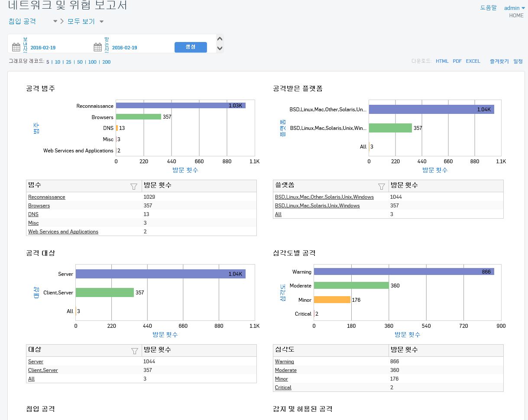Download report as HTML

(442, 61)
